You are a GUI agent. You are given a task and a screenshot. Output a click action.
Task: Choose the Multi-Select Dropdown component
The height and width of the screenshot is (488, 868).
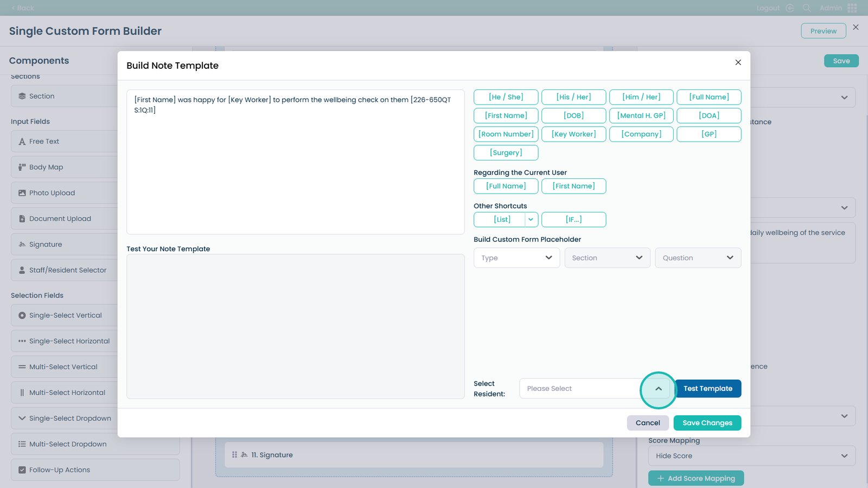[x=95, y=444]
